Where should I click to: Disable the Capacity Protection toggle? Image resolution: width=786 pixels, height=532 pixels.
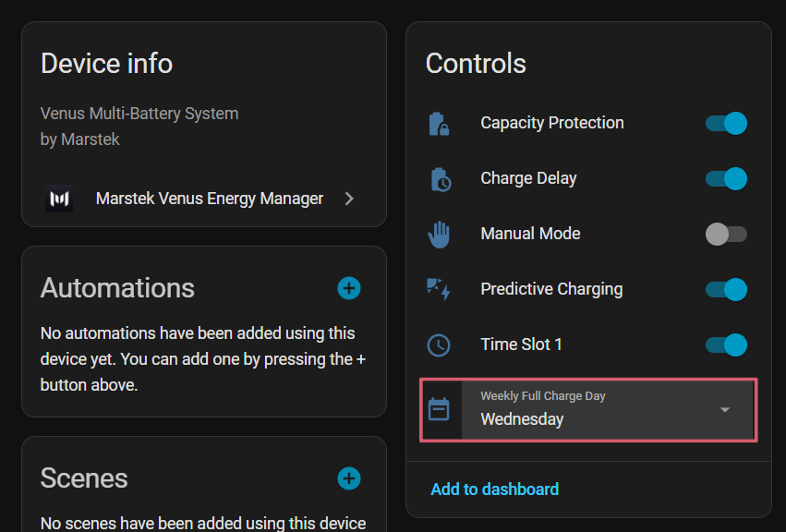726,124
